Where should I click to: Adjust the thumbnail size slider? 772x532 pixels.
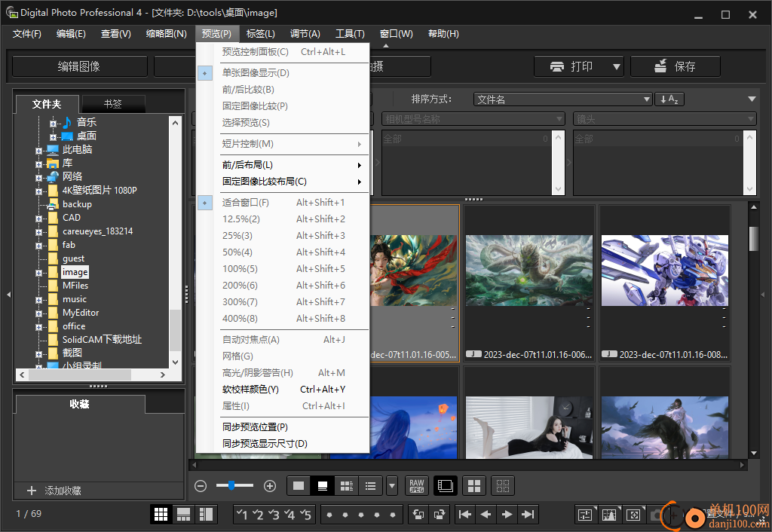(x=231, y=486)
